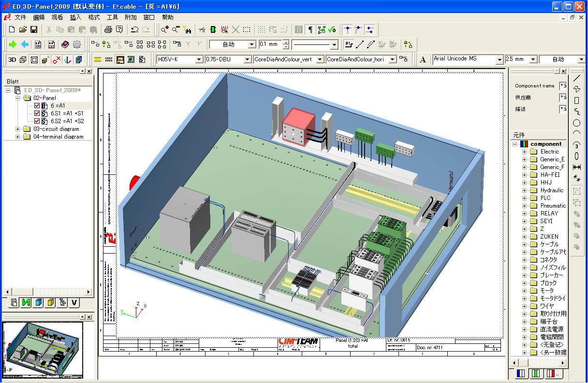
Task: Zoom in using the magnifier plus icon
Action: [165, 29]
